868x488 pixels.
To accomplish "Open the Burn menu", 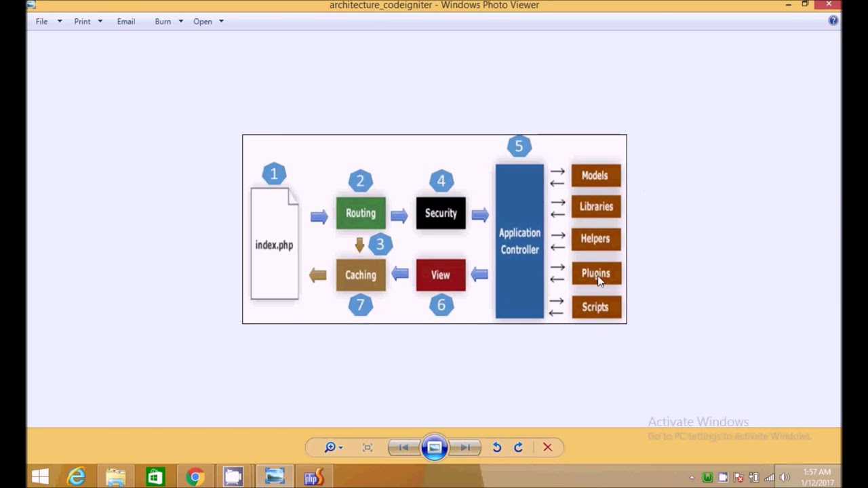I will click(163, 22).
